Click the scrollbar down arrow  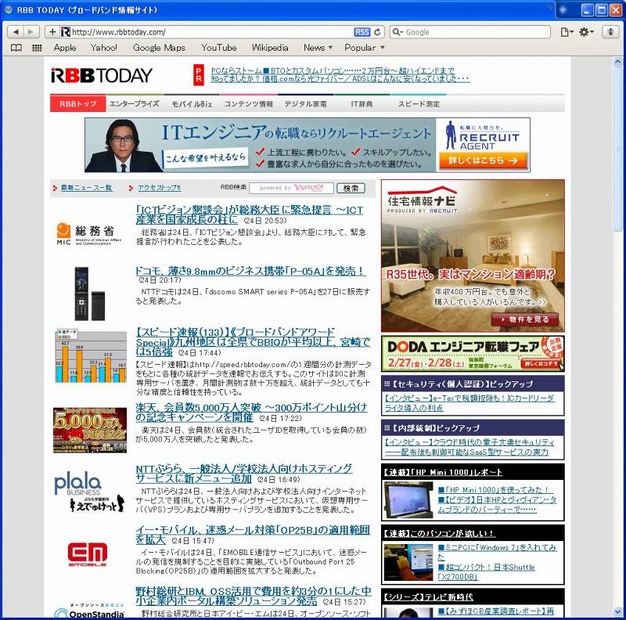click(x=618, y=612)
